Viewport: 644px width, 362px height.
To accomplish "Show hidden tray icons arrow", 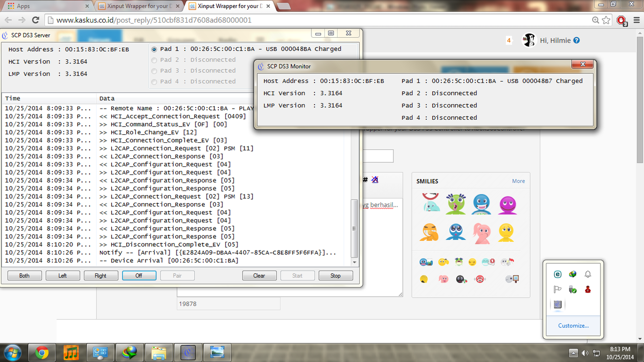I will pos(574,352).
